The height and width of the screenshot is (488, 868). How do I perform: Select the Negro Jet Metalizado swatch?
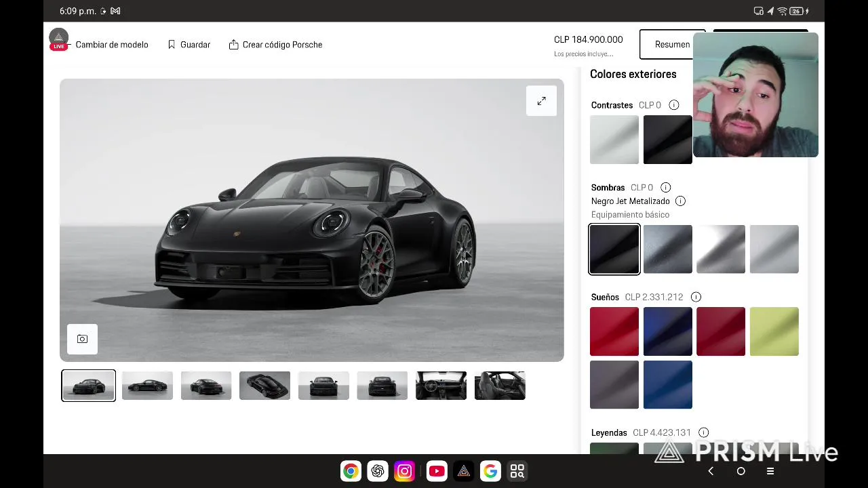(x=614, y=249)
